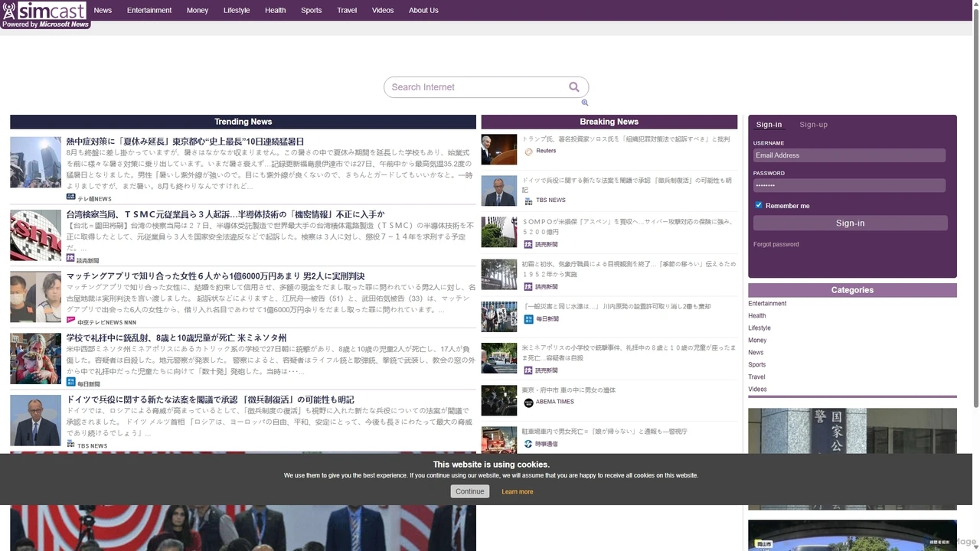Click 読売新聞 icon under the 米ミネアポリス story
The width and height of the screenshot is (980, 551).
[528, 370]
